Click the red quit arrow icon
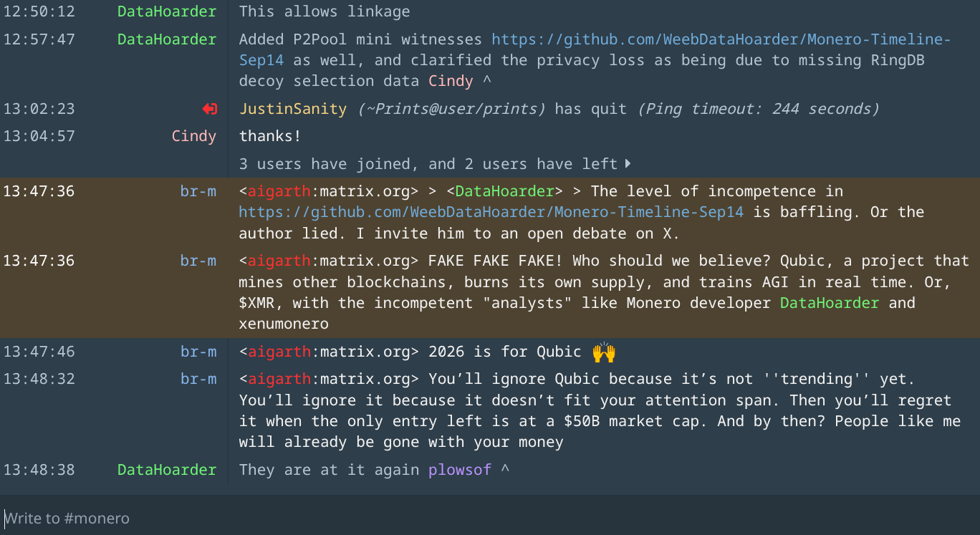The height and width of the screenshot is (535, 980). click(209, 109)
